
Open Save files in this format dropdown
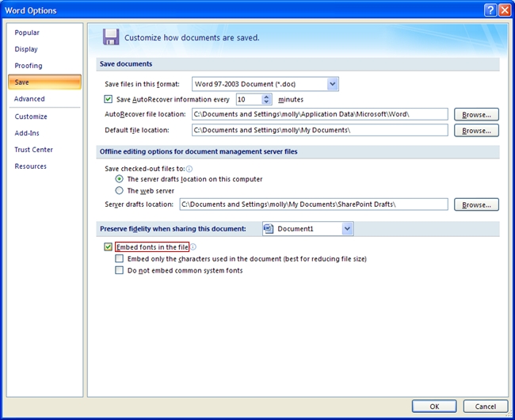pyautogui.click(x=333, y=83)
